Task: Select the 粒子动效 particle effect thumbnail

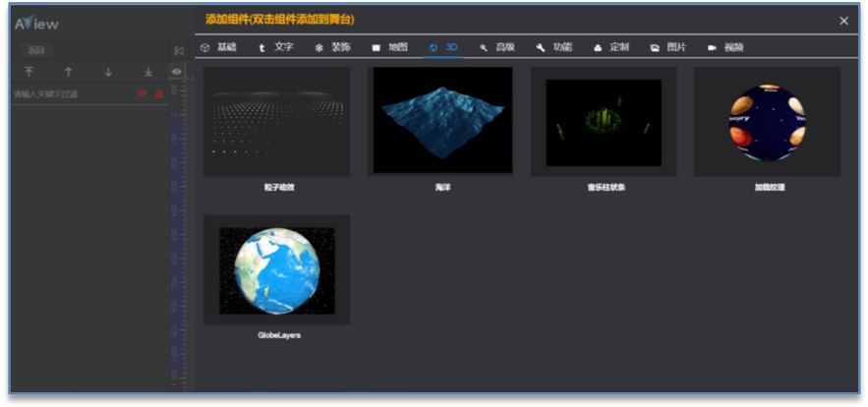Action: pos(276,121)
